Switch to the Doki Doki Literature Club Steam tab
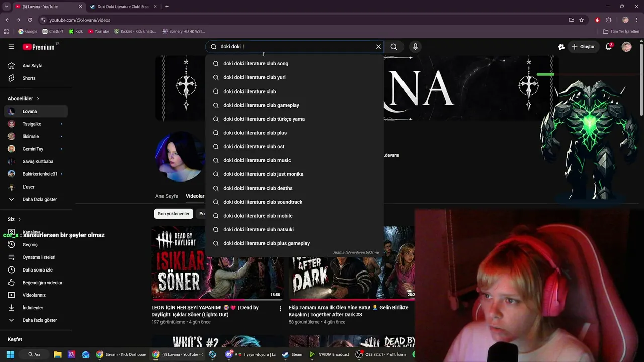The width and height of the screenshot is (644, 362). pos(122,7)
